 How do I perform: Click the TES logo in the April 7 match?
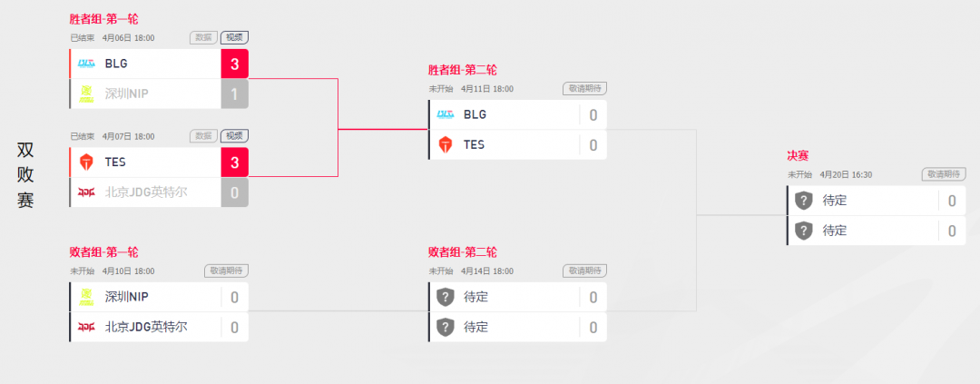(86, 162)
